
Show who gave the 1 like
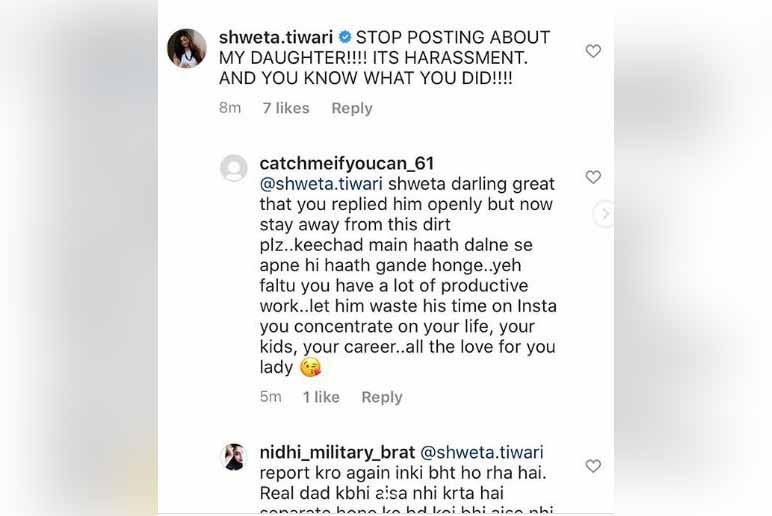[321, 397]
